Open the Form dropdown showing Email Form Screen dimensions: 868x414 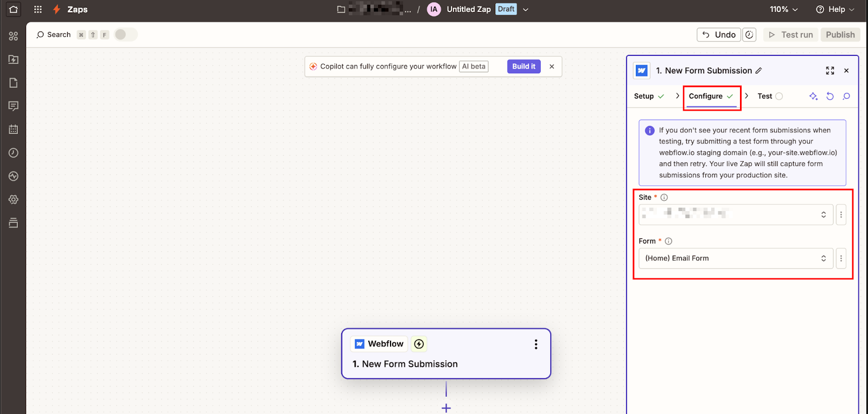click(736, 258)
